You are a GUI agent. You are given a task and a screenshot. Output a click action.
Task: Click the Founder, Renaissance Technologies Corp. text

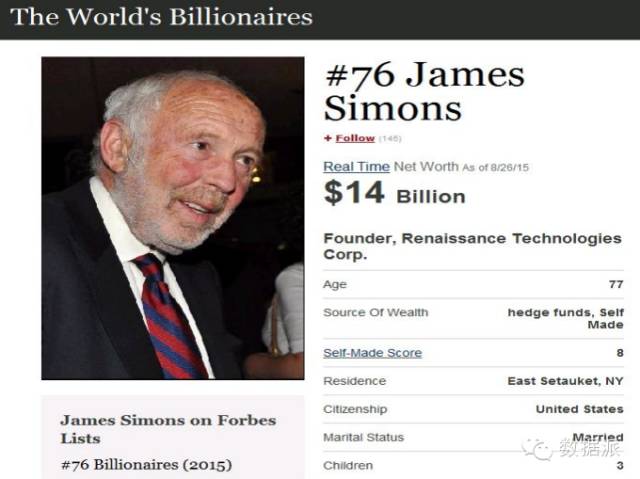(x=472, y=246)
